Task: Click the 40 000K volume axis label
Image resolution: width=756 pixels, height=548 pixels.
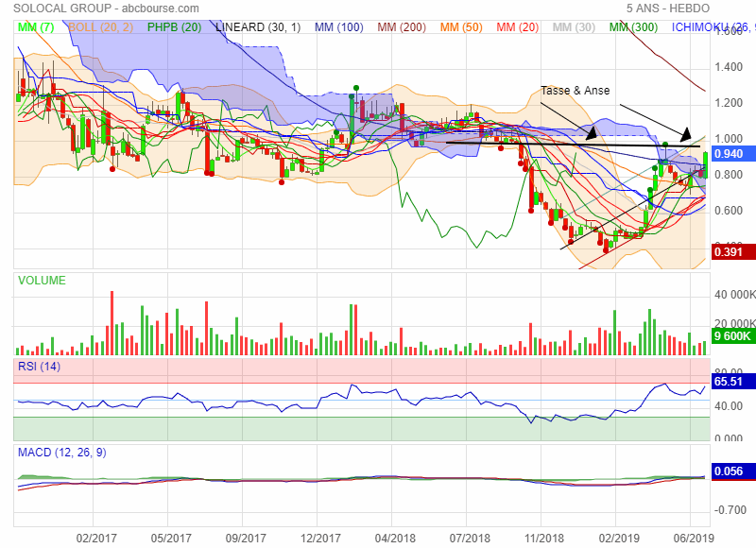Action: pyautogui.click(x=735, y=295)
